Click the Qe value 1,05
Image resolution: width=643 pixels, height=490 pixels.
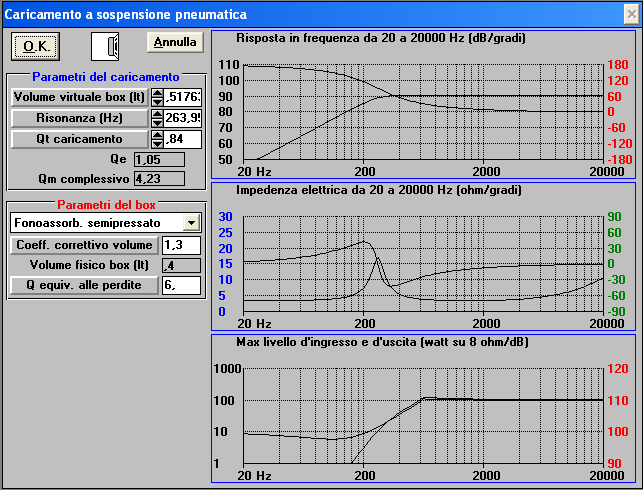click(x=160, y=160)
